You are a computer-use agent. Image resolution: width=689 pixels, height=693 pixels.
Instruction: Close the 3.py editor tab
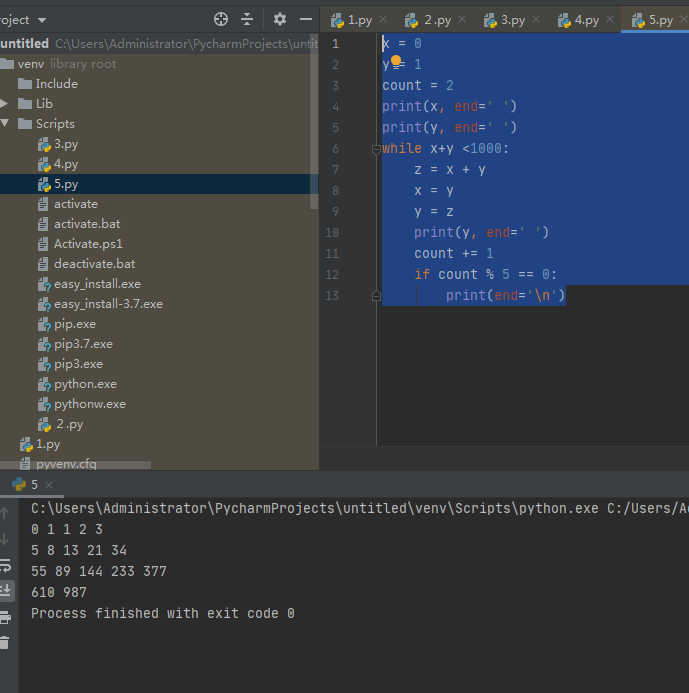(536, 19)
